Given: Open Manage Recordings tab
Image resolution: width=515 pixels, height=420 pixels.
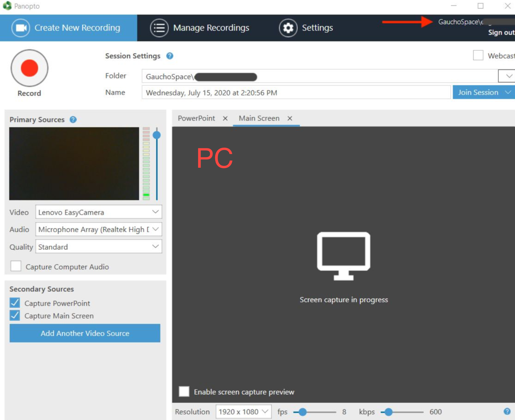Looking at the screenshot, I should coord(200,28).
